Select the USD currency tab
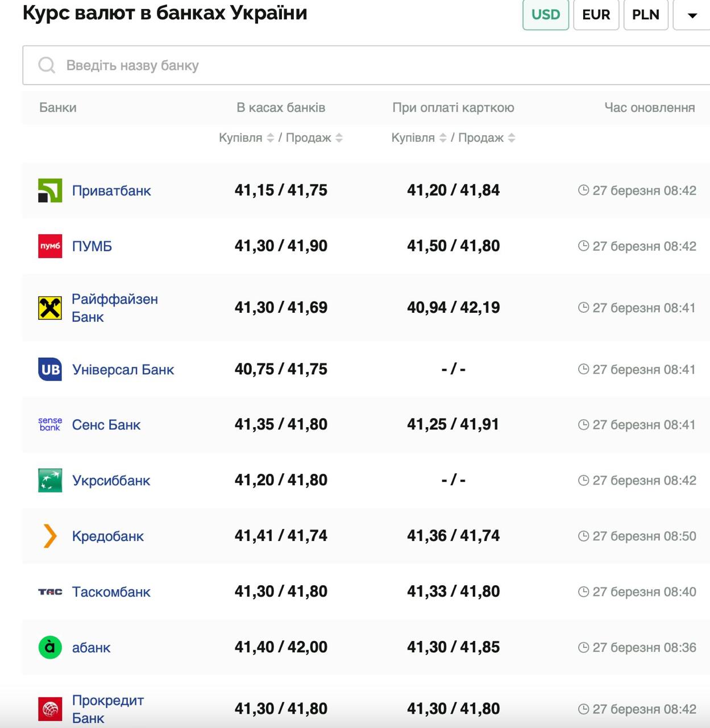710x728 pixels. click(545, 15)
